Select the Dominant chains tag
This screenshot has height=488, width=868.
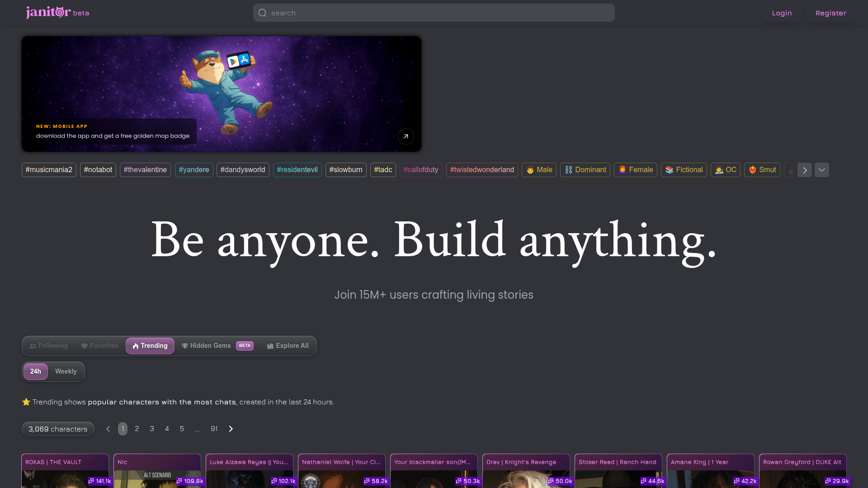[x=585, y=170]
